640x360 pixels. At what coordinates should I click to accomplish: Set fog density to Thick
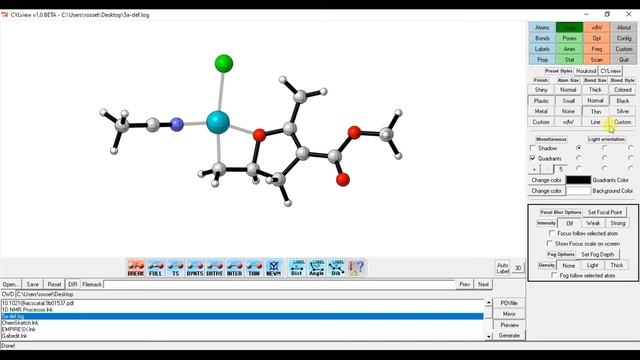616,265
